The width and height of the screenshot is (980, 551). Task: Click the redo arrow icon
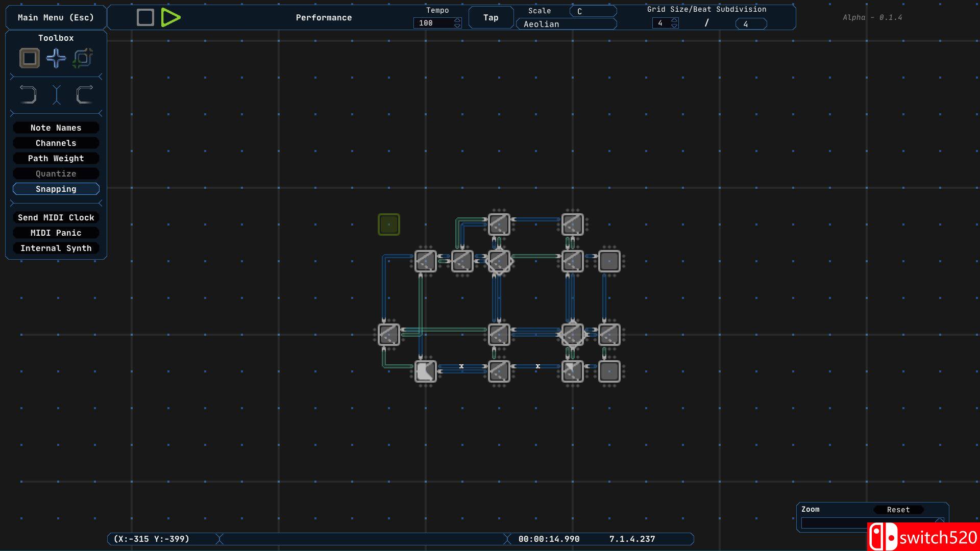(x=84, y=95)
